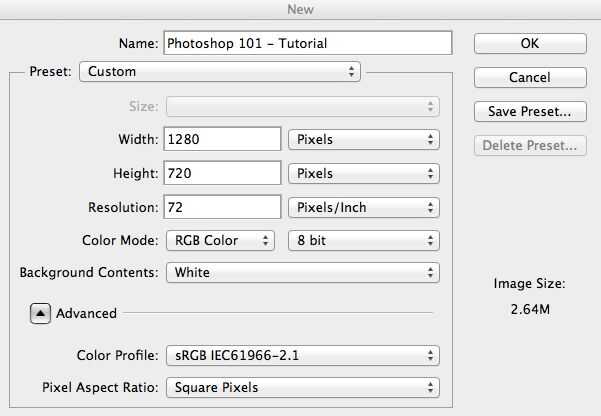601x416 pixels.
Task: Open the Width units dropdown
Action: click(x=364, y=139)
